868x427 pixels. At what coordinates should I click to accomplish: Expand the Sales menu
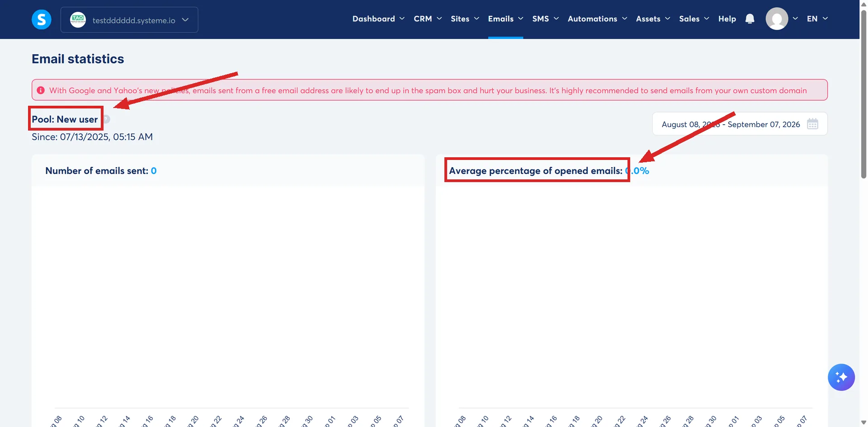tap(694, 19)
